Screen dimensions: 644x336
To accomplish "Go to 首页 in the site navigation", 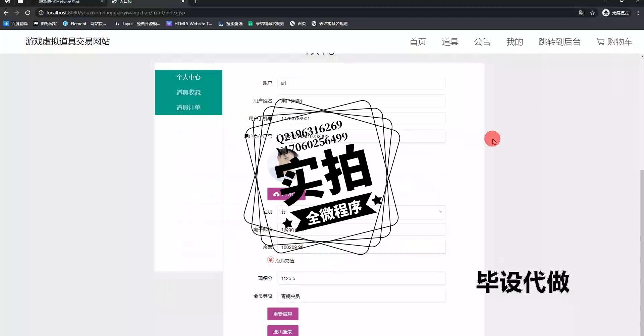I will pos(418,42).
